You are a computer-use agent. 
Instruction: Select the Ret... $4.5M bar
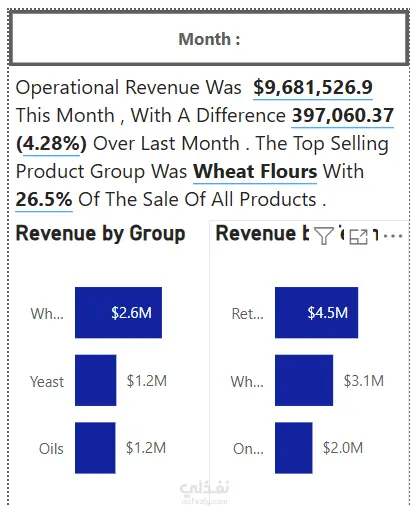pos(316,313)
